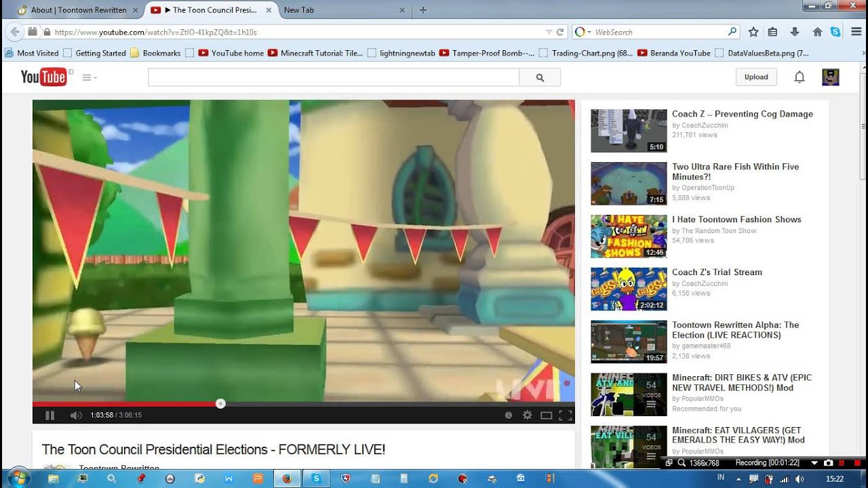Click the YouTube logo
The width and height of the screenshot is (868, 488).
tap(44, 77)
